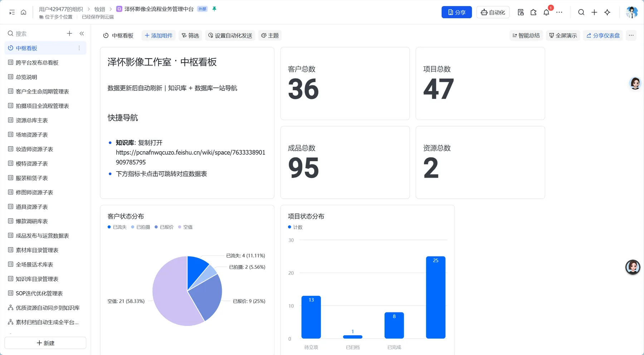
Task: Open 模特资源子表
Action: click(x=45, y=164)
